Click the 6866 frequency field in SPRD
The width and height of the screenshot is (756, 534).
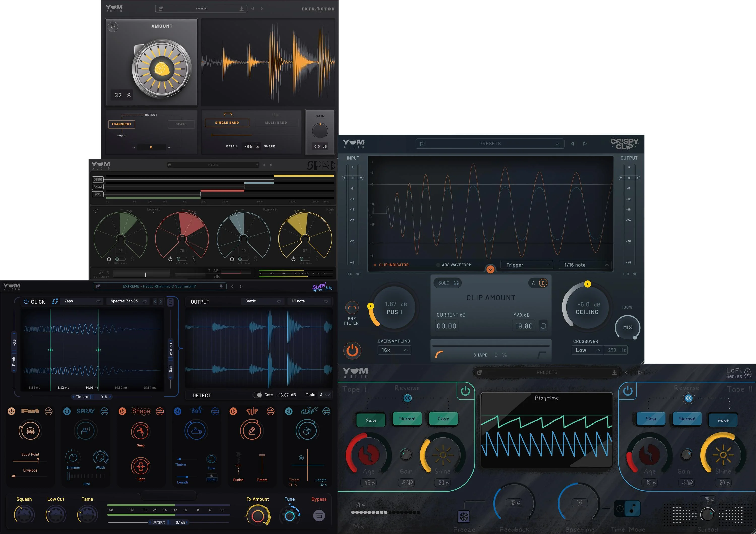click(98, 179)
